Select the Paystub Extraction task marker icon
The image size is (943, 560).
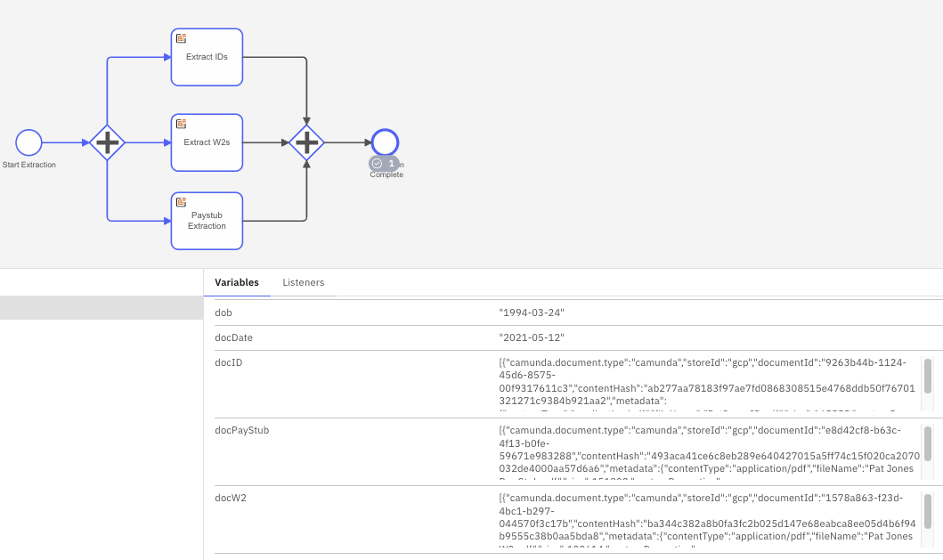click(182, 202)
